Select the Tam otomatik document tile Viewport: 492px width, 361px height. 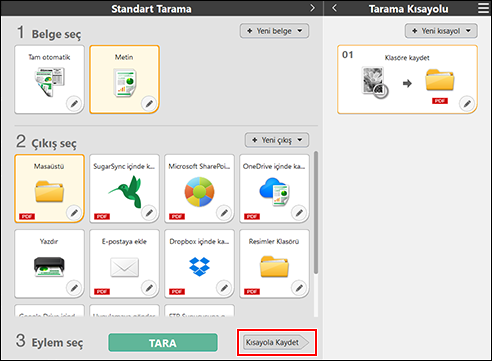coord(49,80)
